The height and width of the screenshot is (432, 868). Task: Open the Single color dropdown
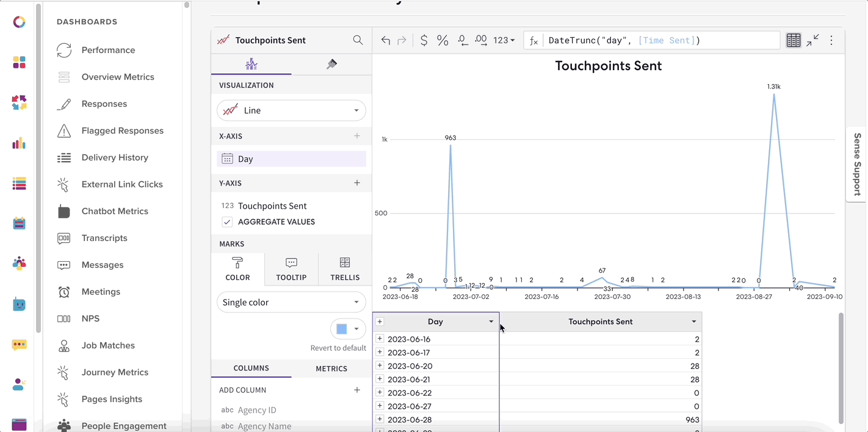point(291,302)
